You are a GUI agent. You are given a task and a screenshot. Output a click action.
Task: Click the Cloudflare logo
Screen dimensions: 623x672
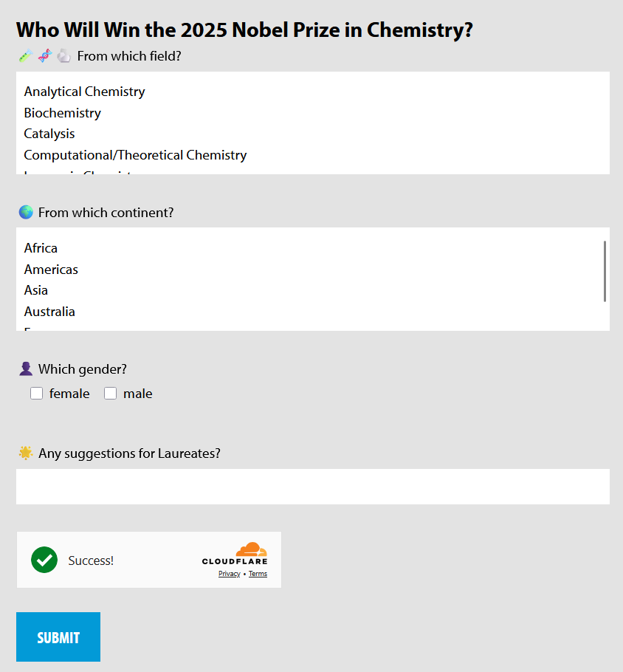coord(235,554)
